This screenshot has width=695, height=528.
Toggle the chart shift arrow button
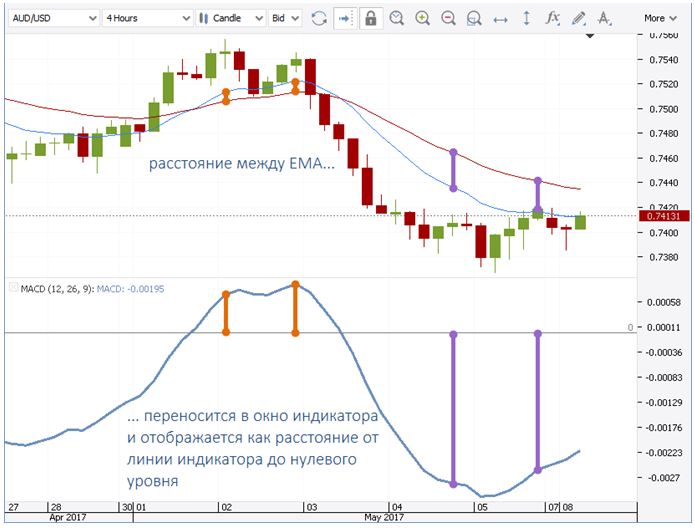[x=345, y=18]
